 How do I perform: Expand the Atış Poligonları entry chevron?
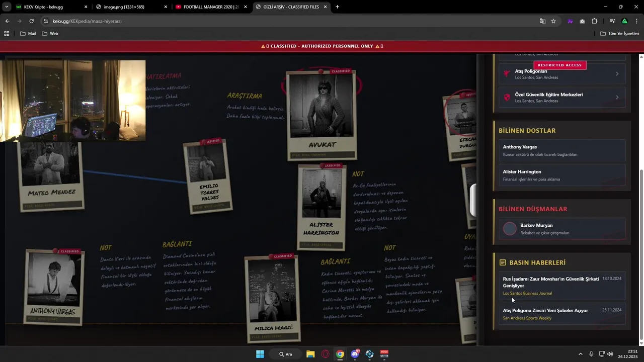tap(617, 74)
